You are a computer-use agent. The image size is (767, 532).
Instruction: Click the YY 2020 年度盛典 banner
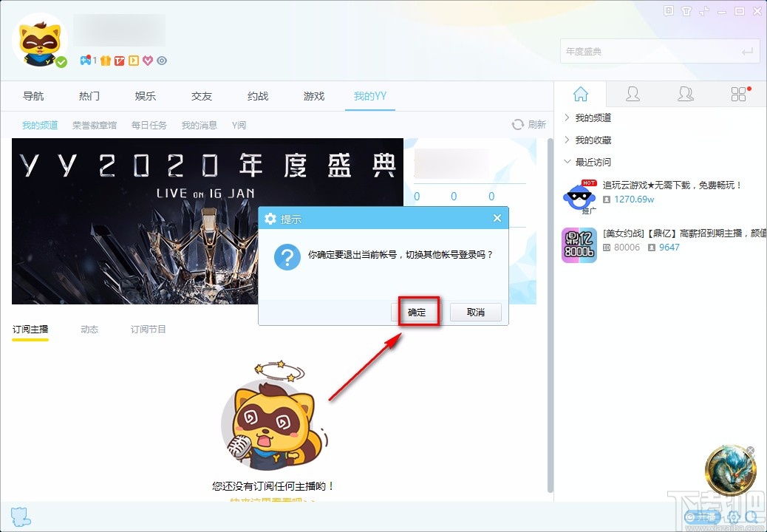pos(208,221)
